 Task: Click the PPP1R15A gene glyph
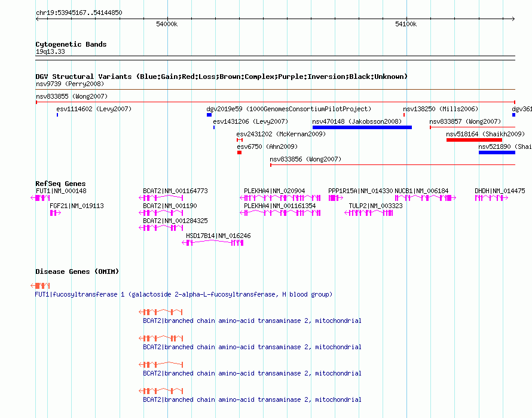click(335, 197)
